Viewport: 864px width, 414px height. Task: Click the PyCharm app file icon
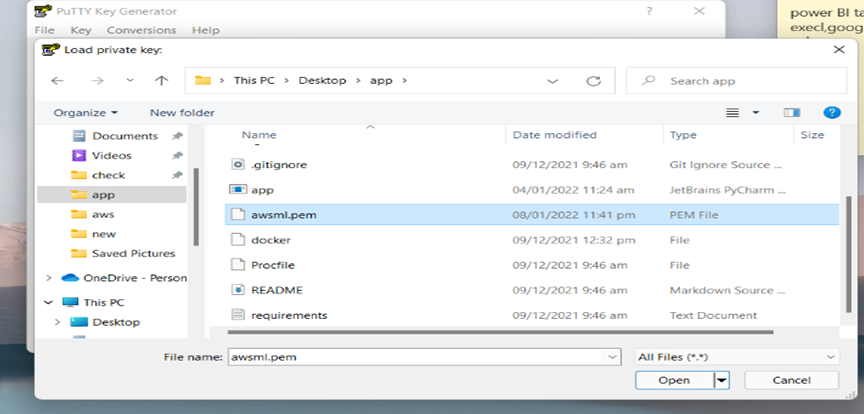point(237,190)
